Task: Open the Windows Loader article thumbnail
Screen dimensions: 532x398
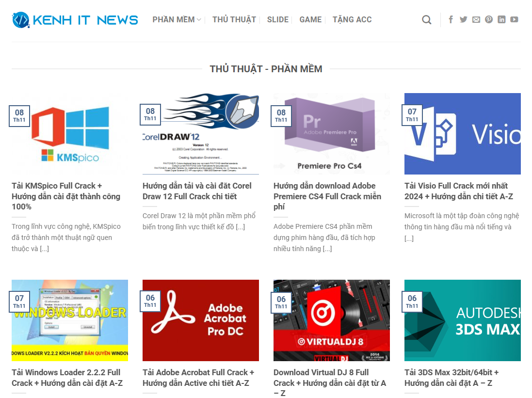Action: (x=70, y=320)
